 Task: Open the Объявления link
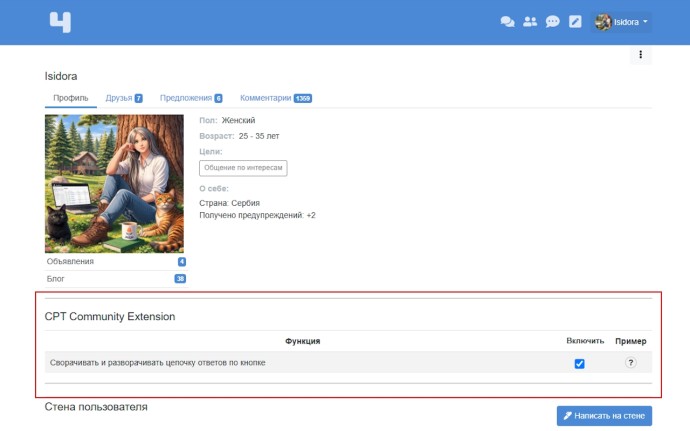(70, 261)
